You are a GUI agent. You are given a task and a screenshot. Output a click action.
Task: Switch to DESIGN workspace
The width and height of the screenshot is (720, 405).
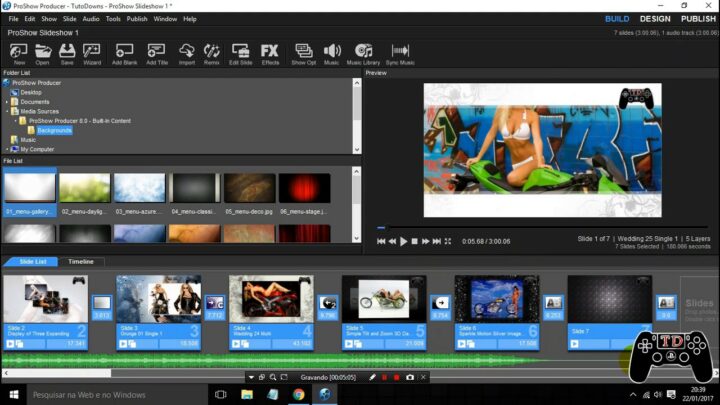click(x=655, y=18)
